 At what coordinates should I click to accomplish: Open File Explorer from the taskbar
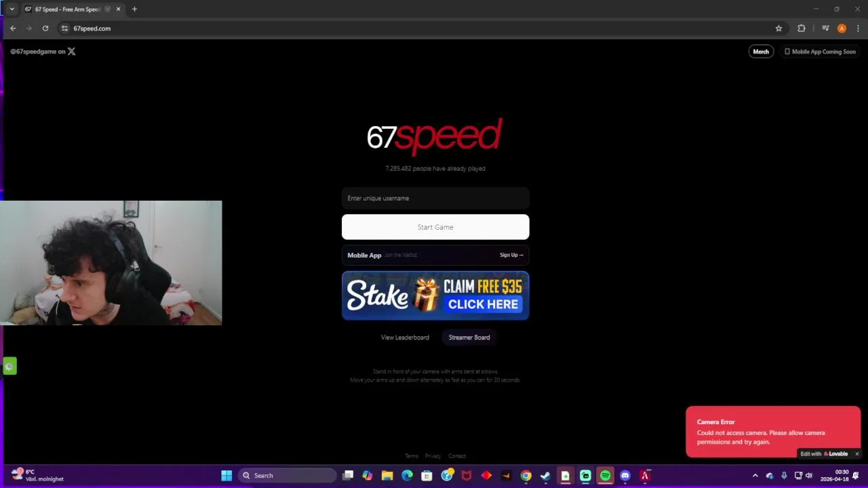click(387, 476)
